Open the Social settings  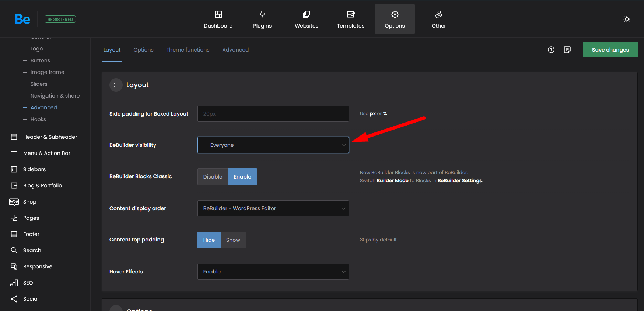pyautogui.click(x=24, y=299)
